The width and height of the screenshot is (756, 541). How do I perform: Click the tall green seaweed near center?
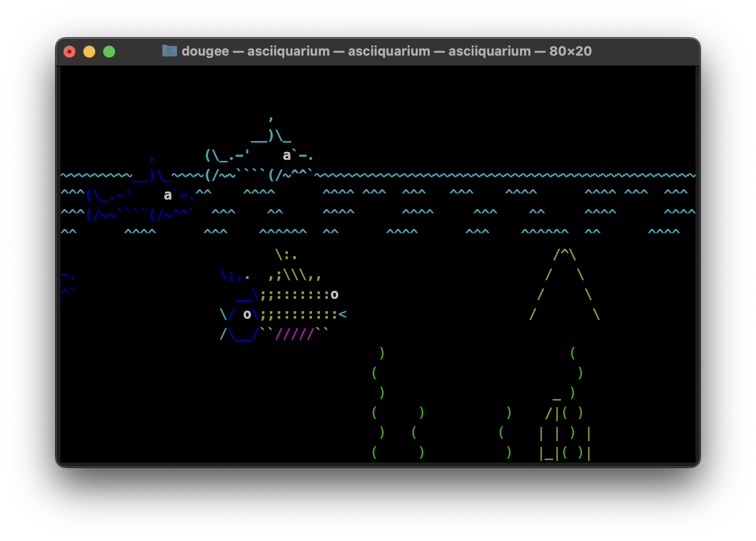tap(378, 403)
